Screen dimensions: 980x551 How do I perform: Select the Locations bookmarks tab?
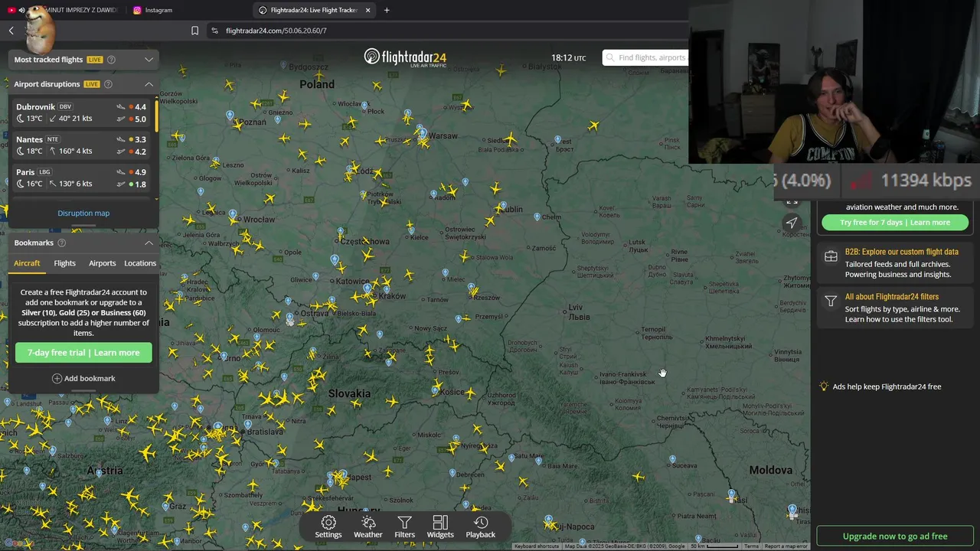click(140, 263)
